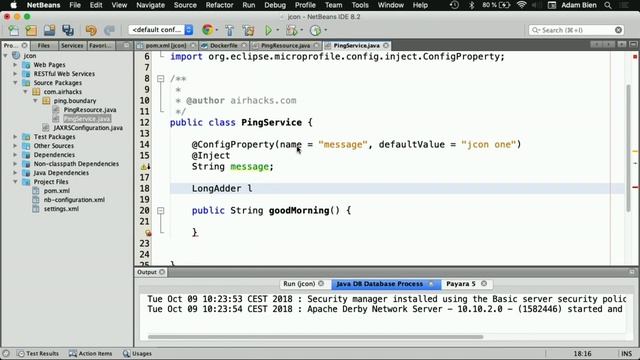Image resolution: width=640 pixels, height=360 pixels.
Task: Select pom.xml under Project Files
Action: [x=57, y=191]
